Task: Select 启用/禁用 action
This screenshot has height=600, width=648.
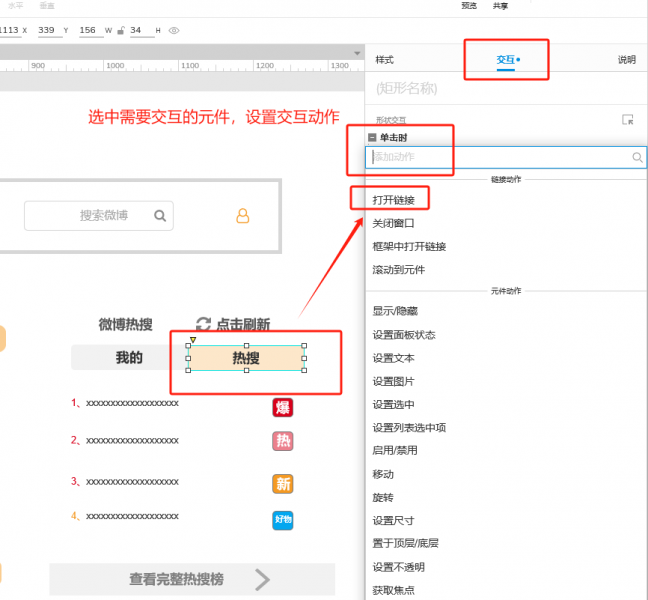Action: [395, 450]
